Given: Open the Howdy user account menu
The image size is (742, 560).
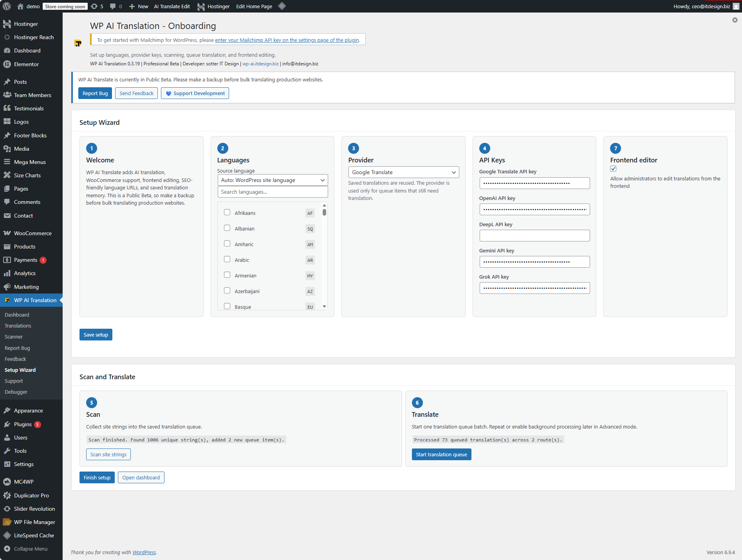Looking at the screenshot, I should 706,6.
